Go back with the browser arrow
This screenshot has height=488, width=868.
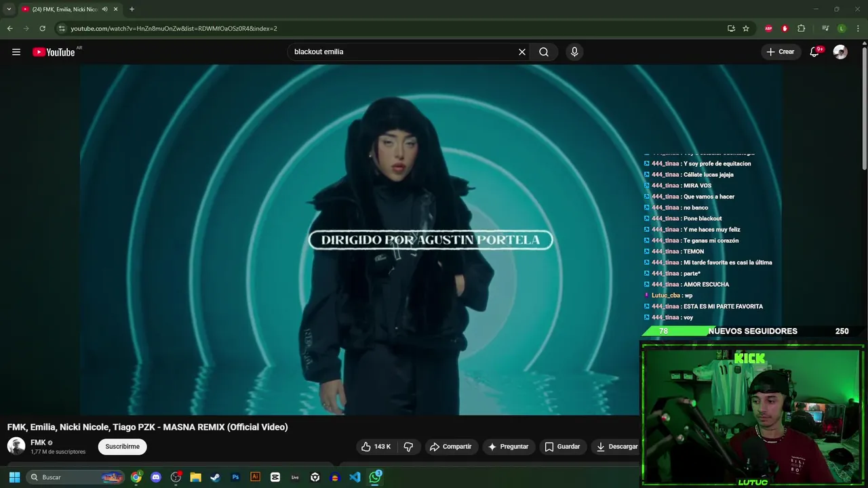coord(9,28)
